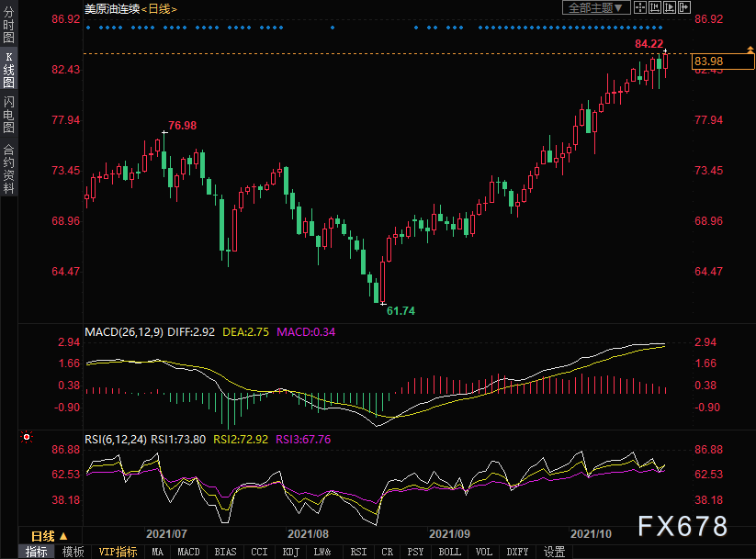Viewport: 756px width, 559px height.
Task: Open the VIP指标 tab
Action: click(118, 552)
